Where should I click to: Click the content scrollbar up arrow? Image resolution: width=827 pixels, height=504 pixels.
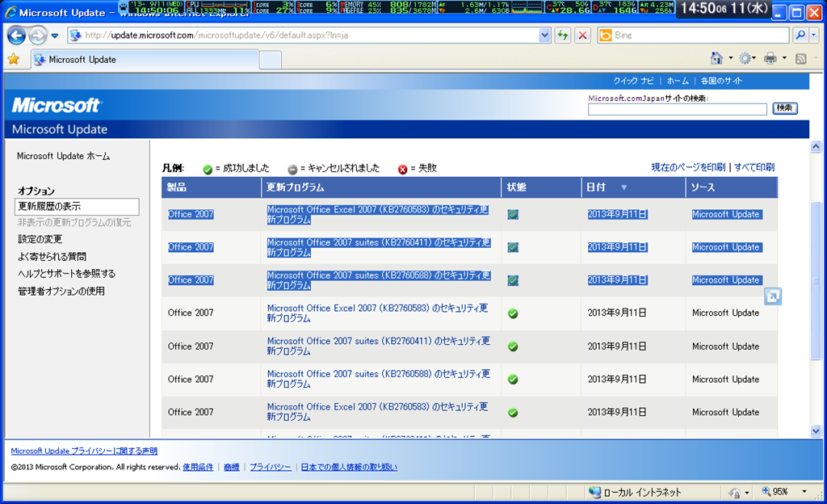pyautogui.click(x=816, y=146)
